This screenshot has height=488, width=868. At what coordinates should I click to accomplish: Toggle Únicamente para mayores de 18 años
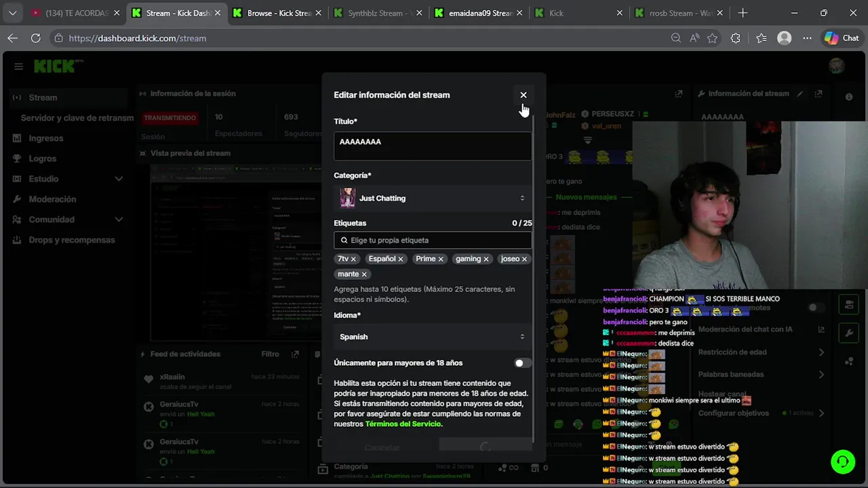coord(522,363)
